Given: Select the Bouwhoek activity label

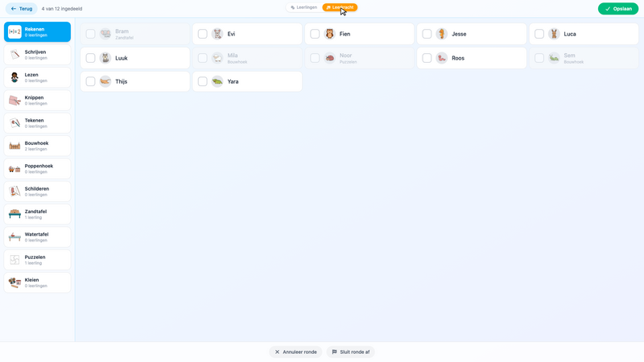Looking at the screenshot, I should pyautogui.click(x=36, y=143).
